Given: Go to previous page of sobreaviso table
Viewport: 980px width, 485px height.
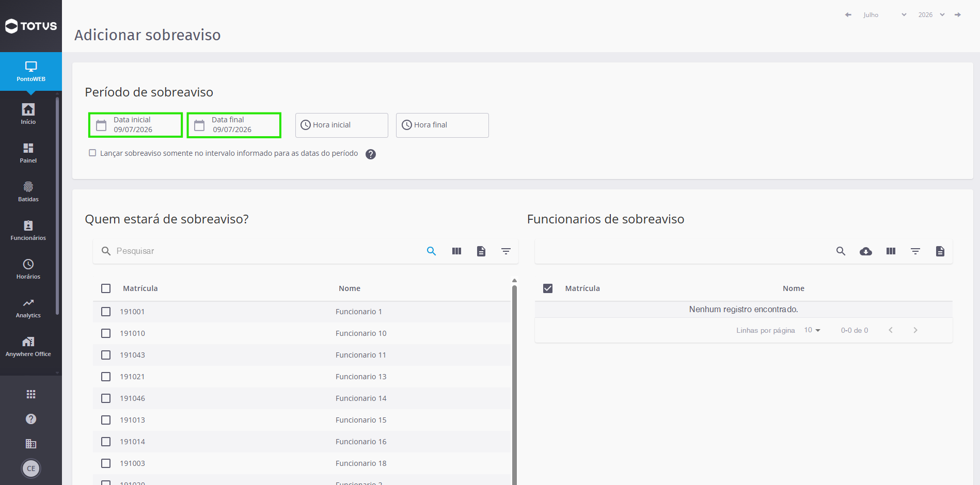Looking at the screenshot, I should (891, 330).
